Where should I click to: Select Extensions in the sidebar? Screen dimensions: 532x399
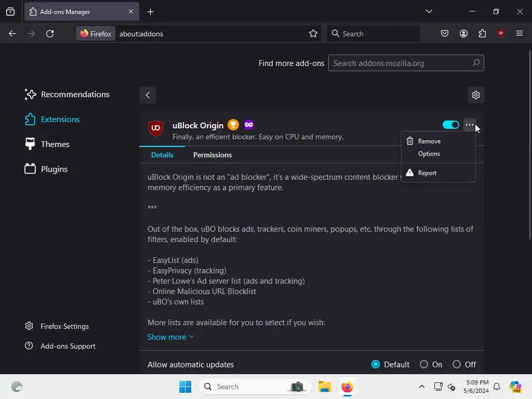coord(52,119)
